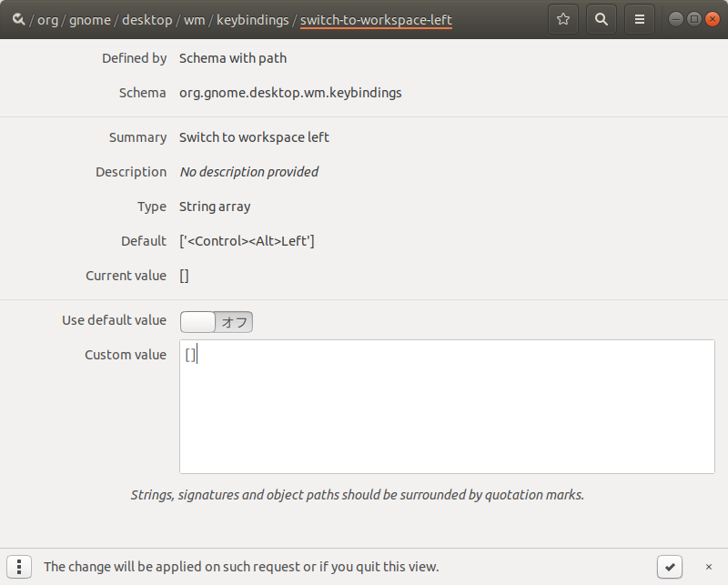Open search with the magnifier icon
Image resolution: width=728 pixels, height=585 pixels.
tap(602, 19)
